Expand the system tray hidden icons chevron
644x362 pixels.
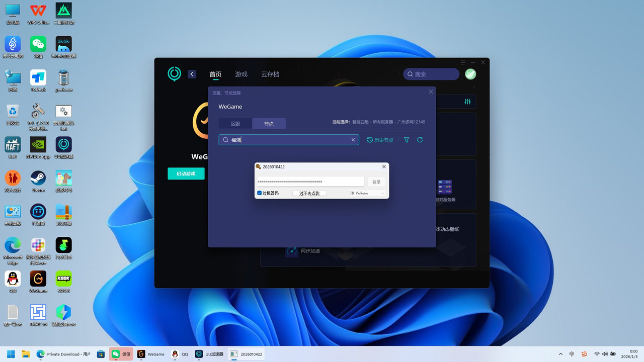(560, 354)
